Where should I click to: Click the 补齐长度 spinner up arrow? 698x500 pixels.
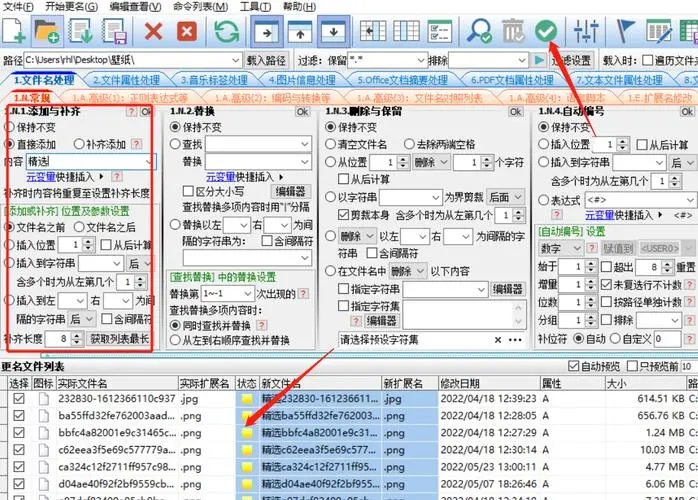pos(77,335)
